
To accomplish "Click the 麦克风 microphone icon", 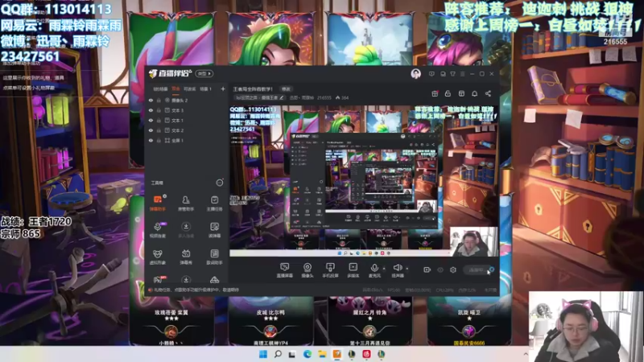I will (374, 268).
